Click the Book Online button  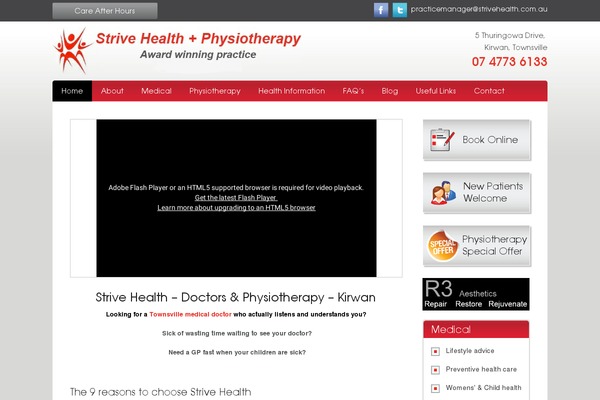477,140
